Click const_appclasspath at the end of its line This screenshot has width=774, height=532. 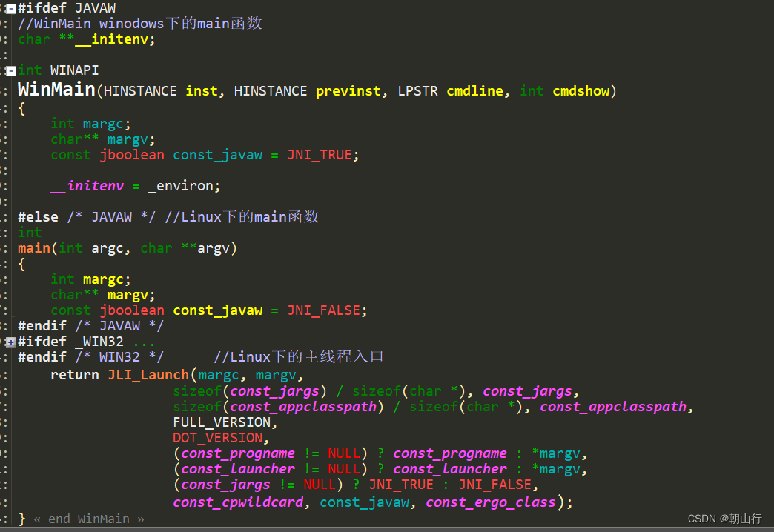612,407
